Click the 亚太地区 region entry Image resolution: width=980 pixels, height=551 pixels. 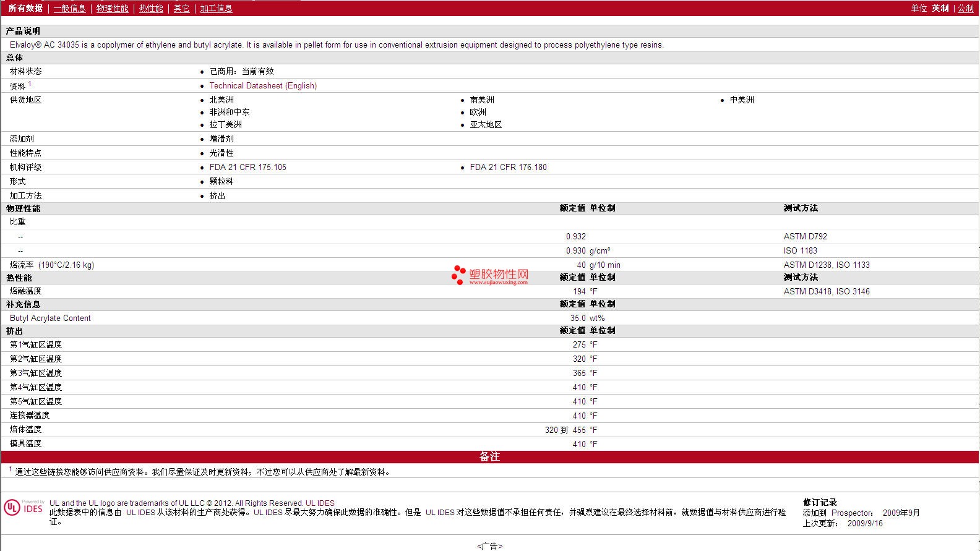(x=486, y=125)
